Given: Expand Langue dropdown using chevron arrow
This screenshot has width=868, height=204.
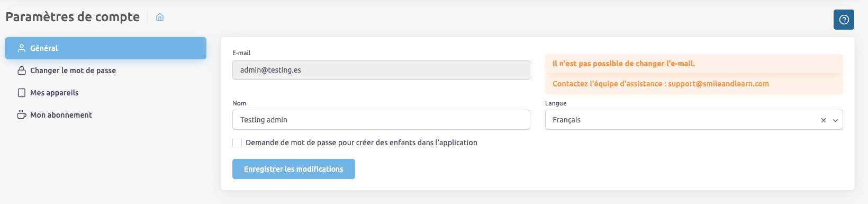Looking at the screenshot, I should (835, 120).
